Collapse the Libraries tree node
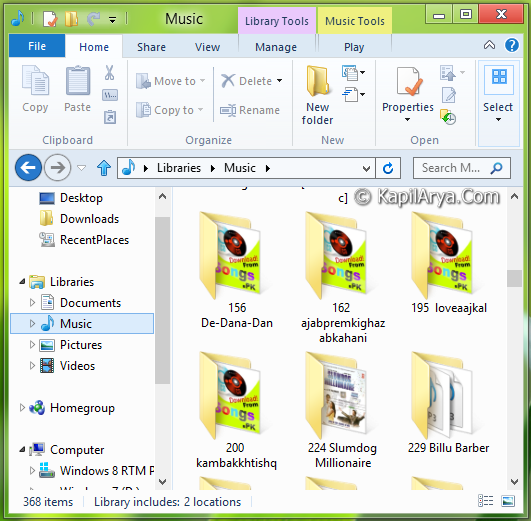Image resolution: width=531 pixels, height=521 pixels. coord(22,282)
